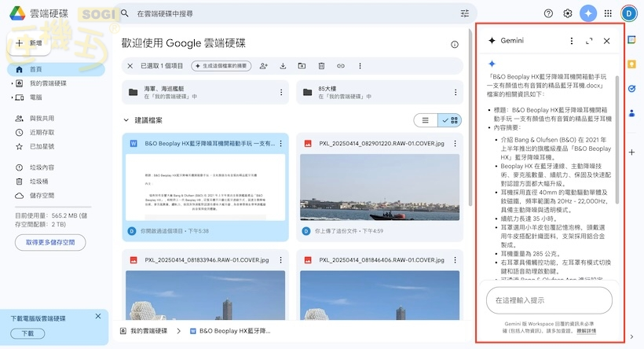Move selected file to trash icon
Image resolution: width=644 pixels, height=349 pixels.
tap(321, 66)
